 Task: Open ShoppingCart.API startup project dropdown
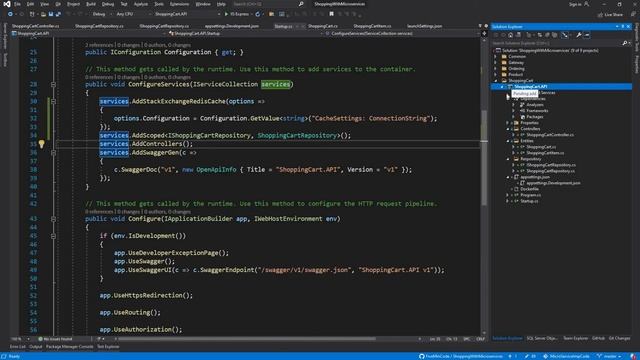(187, 14)
